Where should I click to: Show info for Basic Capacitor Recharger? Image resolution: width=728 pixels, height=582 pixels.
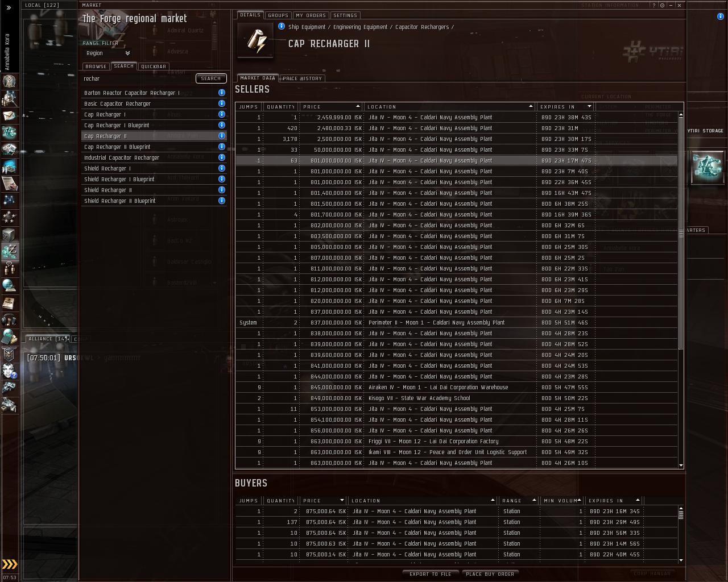[x=222, y=103]
